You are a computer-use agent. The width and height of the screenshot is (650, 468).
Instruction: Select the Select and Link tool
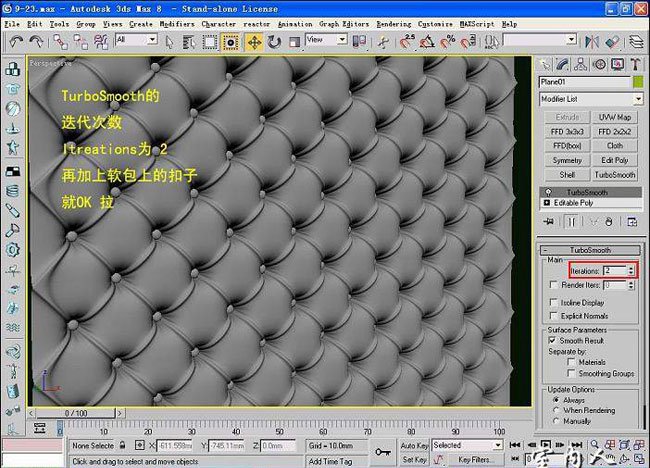(x=61, y=42)
